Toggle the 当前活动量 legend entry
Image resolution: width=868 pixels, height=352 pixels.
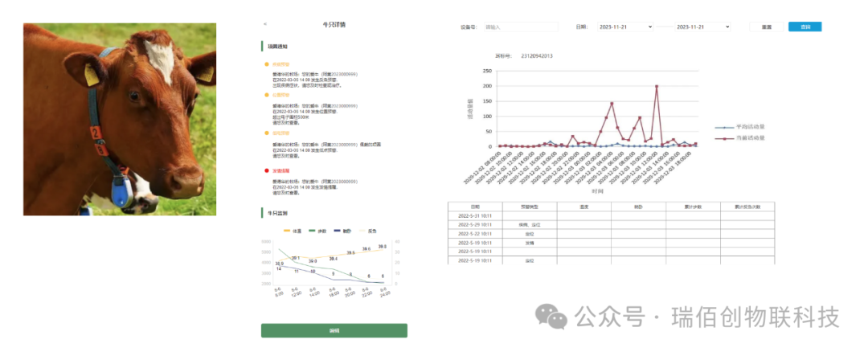pyautogui.click(x=739, y=138)
